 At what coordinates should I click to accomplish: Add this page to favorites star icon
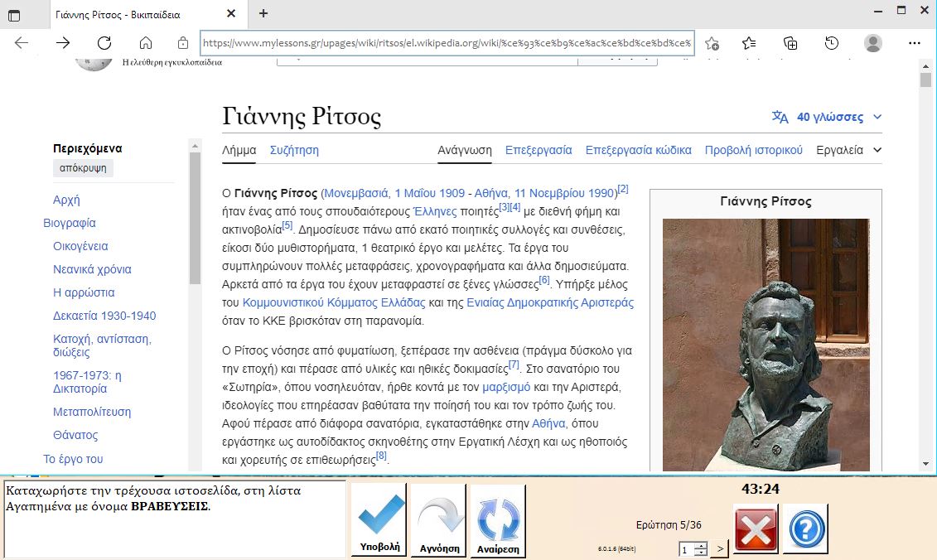712,43
